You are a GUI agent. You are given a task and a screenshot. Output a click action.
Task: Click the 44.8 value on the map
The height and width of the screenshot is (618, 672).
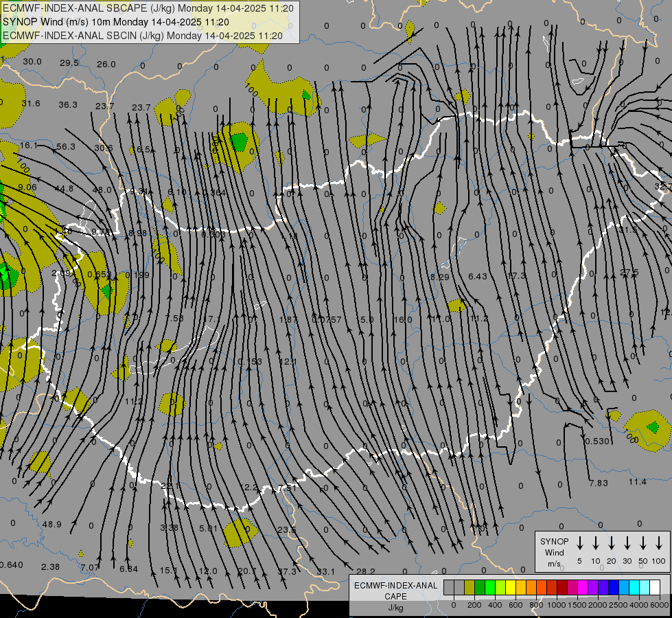(x=64, y=189)
